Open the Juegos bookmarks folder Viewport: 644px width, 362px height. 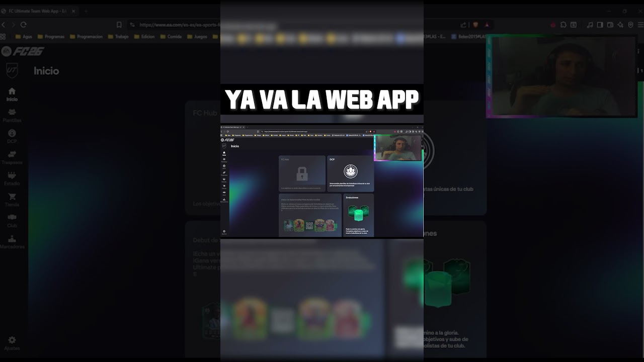(x=197, y=37)
